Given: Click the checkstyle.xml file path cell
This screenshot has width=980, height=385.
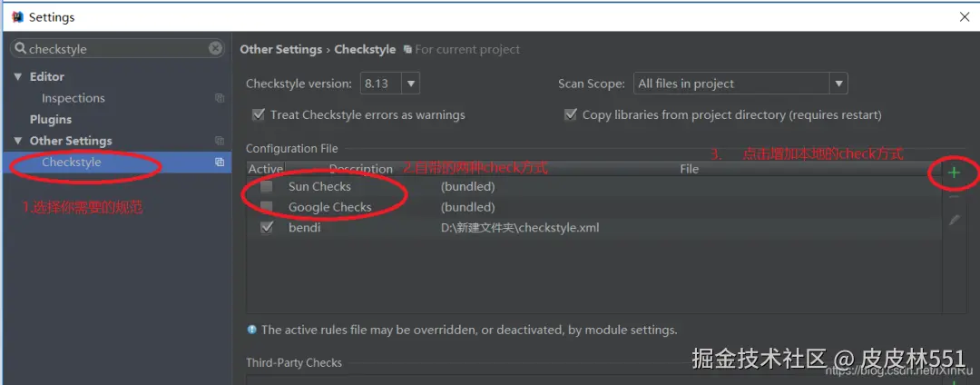Looking at the screenshot, I should (520, 228).
